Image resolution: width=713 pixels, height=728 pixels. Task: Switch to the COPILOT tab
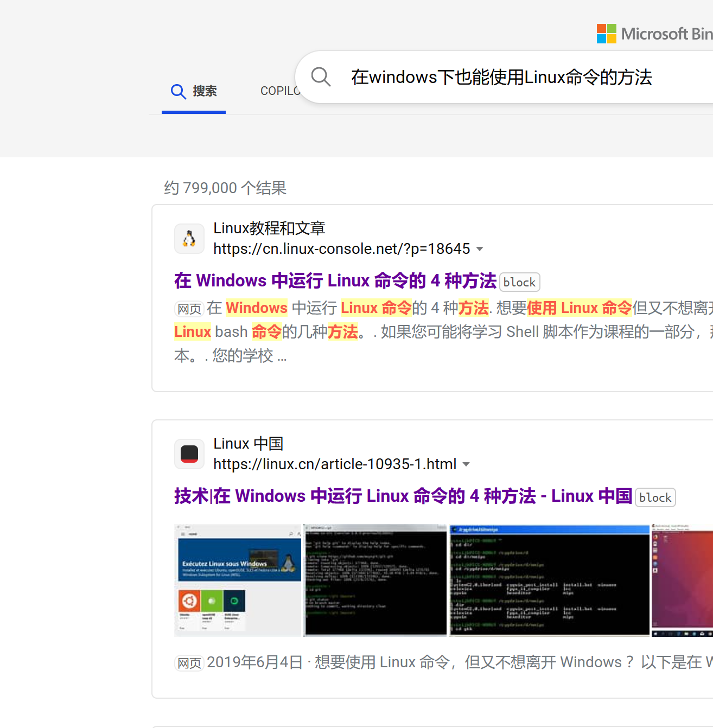(x=280, y=91)
